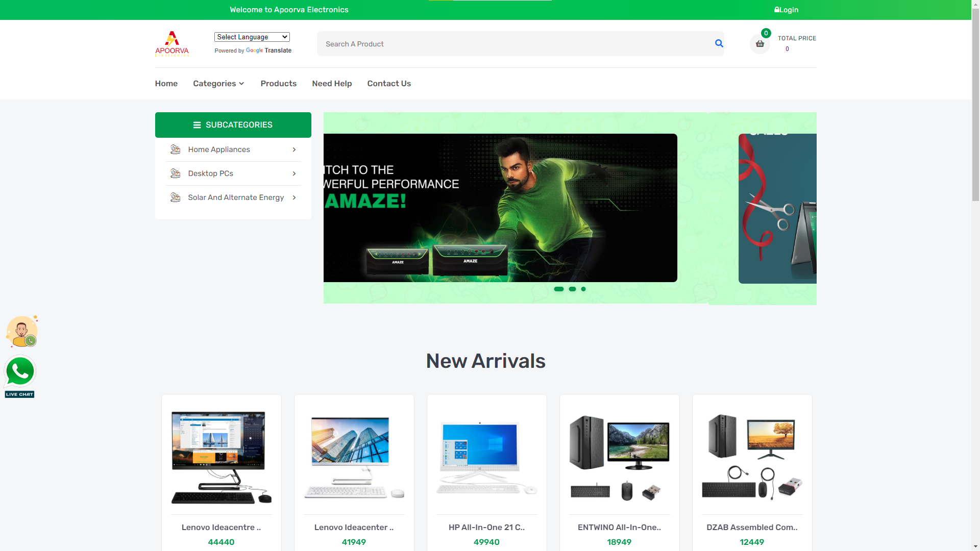Click the search magnifier icon
This screenshot has height=551, width=980.
pos(719,43)
